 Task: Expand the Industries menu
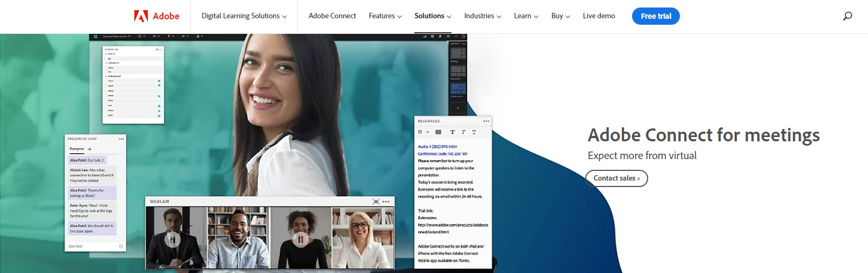coord(483,16)
